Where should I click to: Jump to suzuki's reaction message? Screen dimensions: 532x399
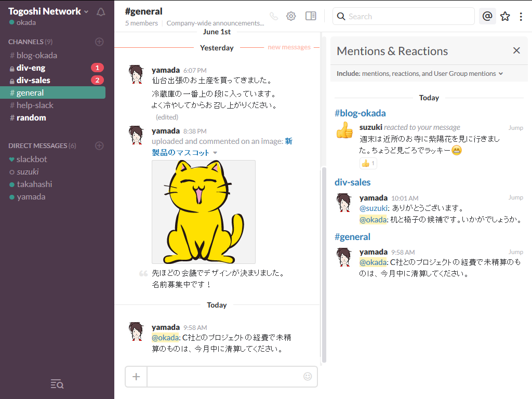515,128
